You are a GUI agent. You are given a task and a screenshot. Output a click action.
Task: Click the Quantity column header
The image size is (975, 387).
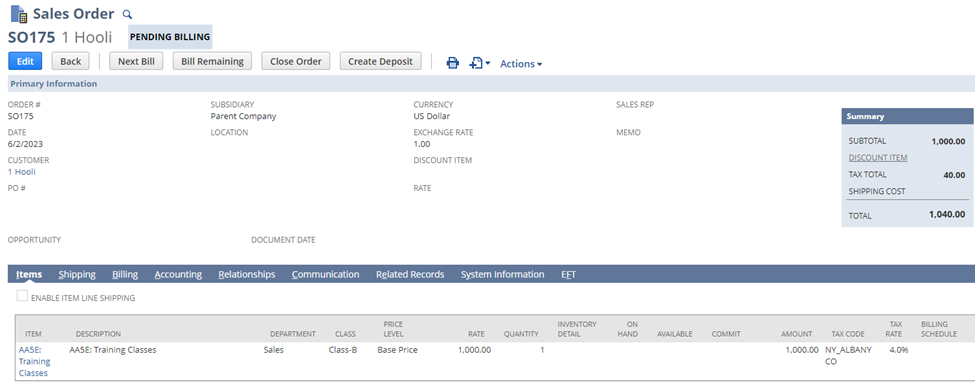(521, 334)
